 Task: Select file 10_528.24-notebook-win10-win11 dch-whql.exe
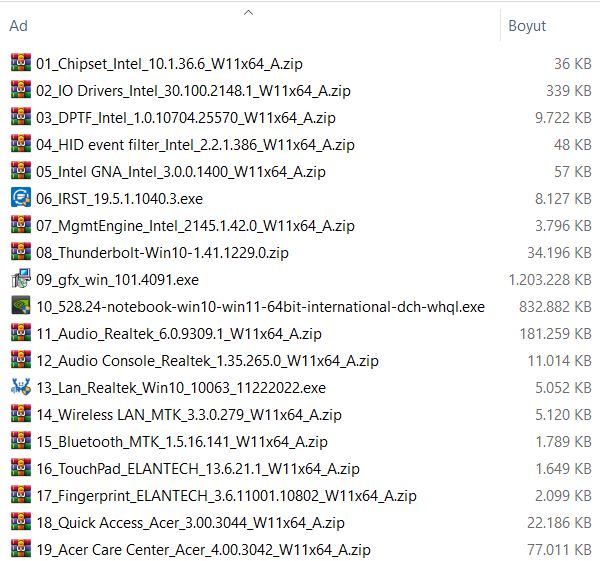261,307
